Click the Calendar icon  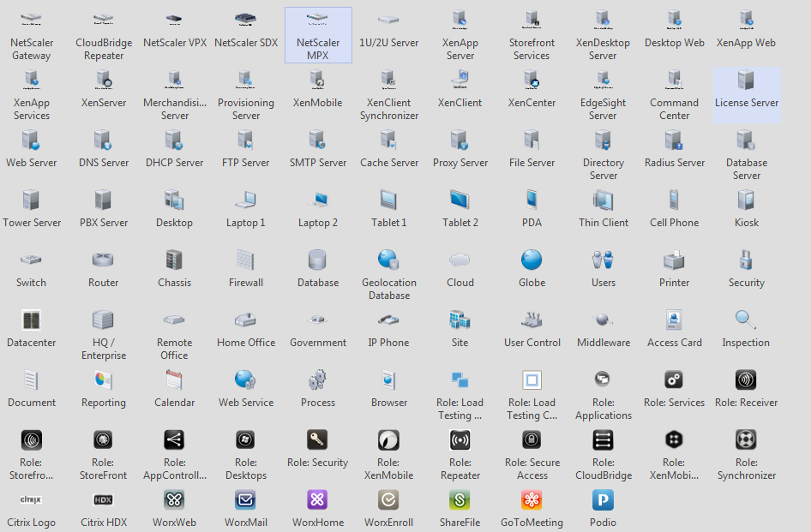coord(174,380)
